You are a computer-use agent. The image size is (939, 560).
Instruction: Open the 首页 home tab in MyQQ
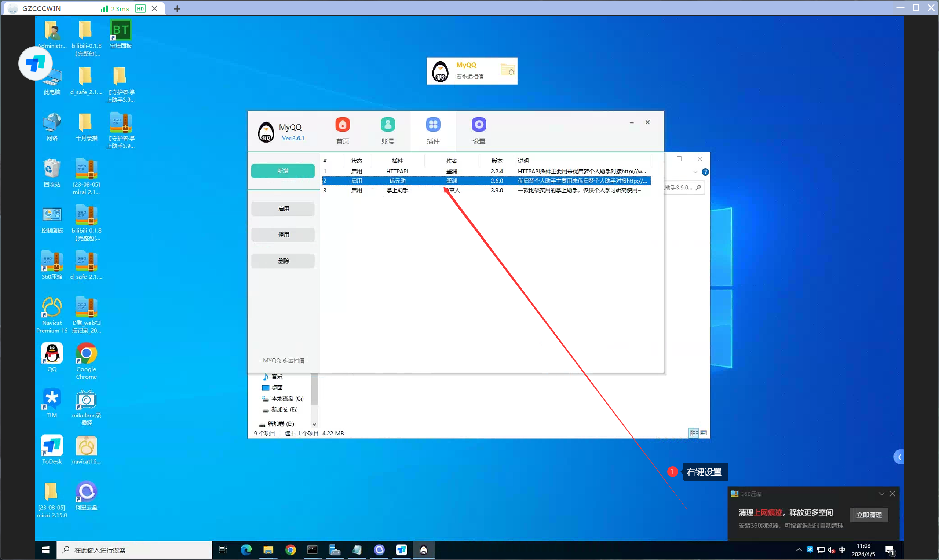click(x=343, y=131)
